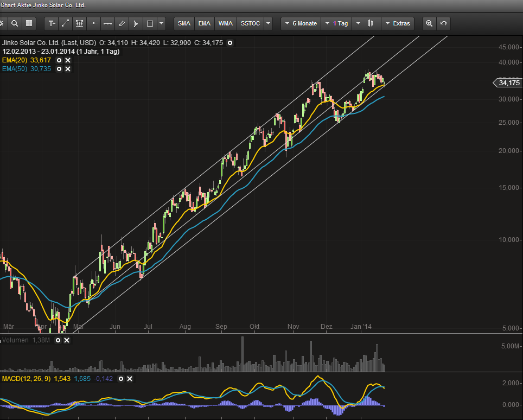The image size is (523, 420).
Task: Choose the horizontal line drawing tool
Action: point(94,23)
